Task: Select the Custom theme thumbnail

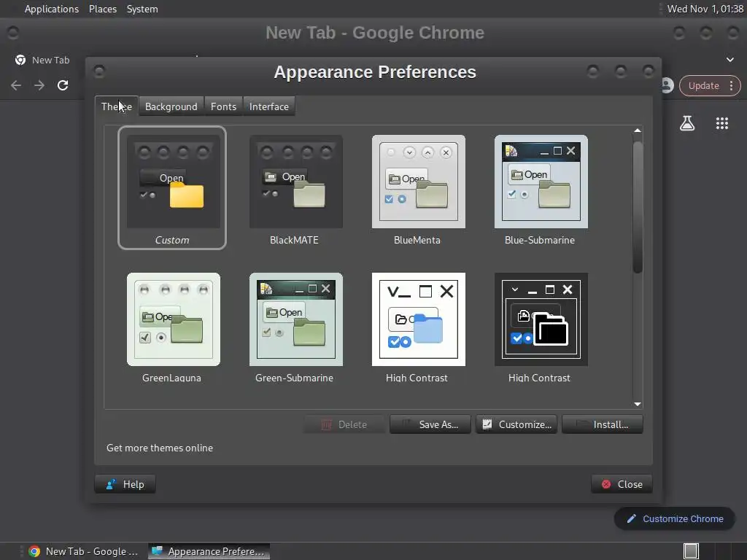Action: 172,187
